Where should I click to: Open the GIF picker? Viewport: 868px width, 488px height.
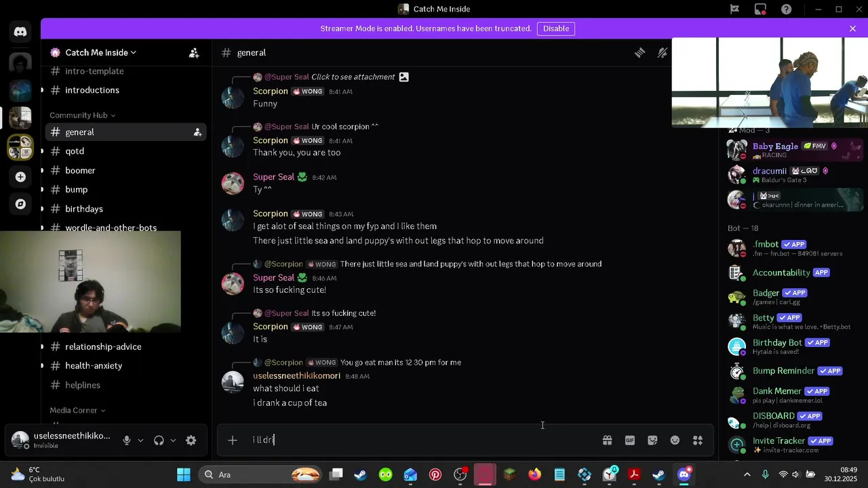(x=630, y=441)
